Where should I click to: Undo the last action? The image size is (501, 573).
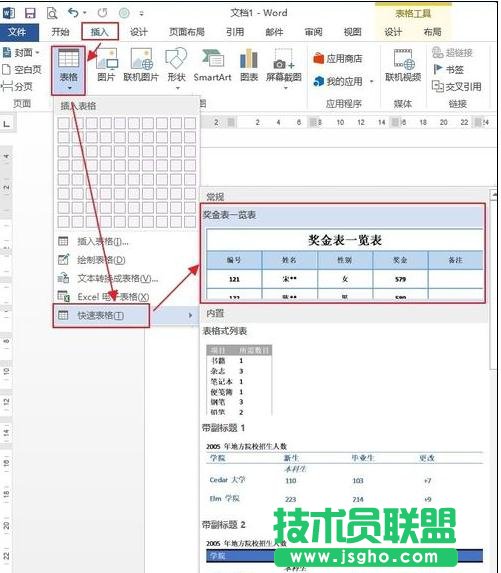pyautogui.click(x=73, y=13)
